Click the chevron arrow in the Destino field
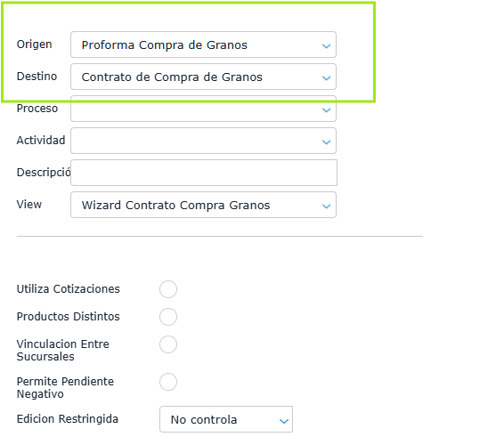The height and width of the screenshot is (445, 504). 326,77
